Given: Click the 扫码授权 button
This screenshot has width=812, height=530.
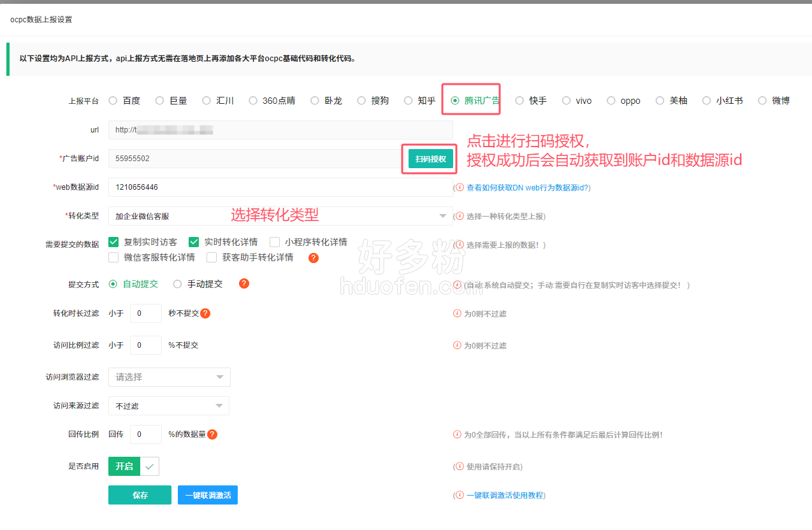Looking at the screenshot, I should click(430, 159).
